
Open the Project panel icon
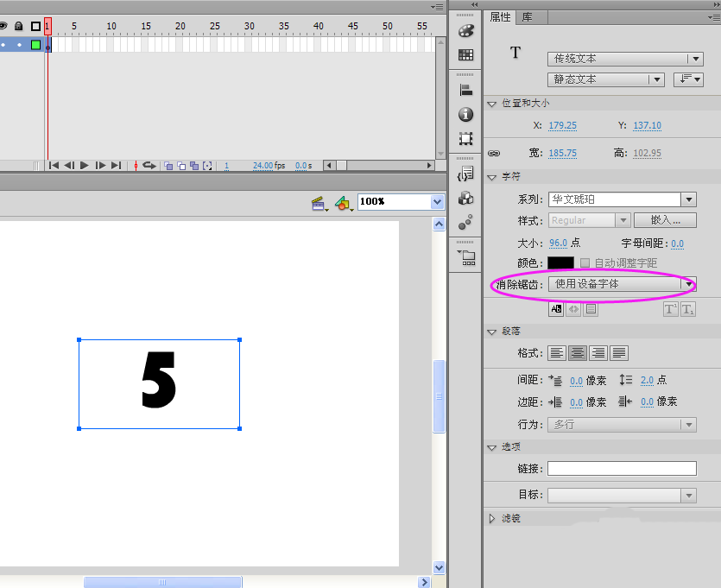point(465,257)
